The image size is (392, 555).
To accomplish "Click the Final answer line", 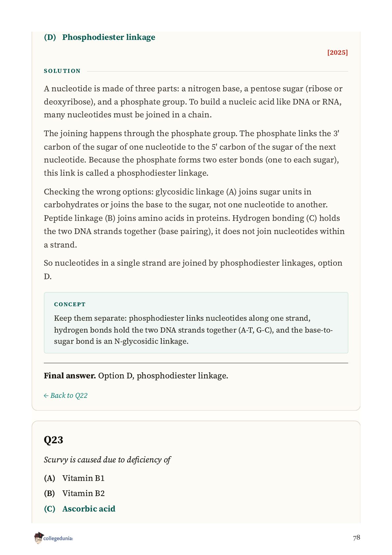I will [136, 376].
